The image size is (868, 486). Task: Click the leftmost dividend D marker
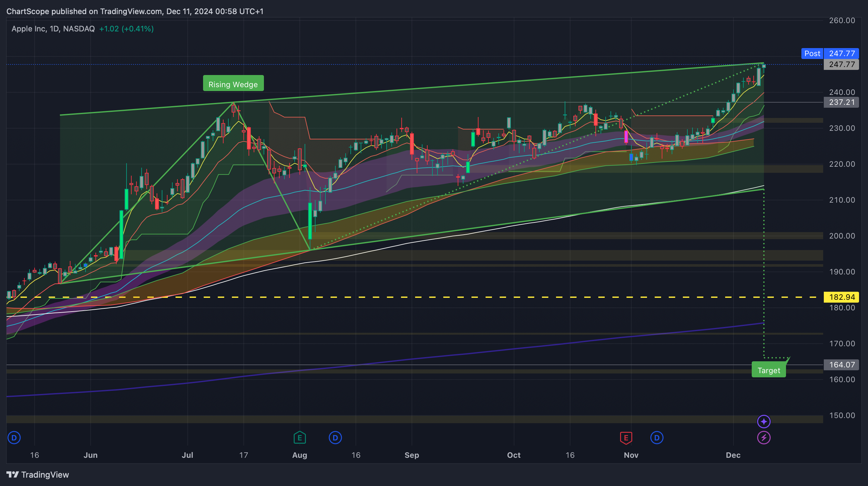[x=14, y=438]
